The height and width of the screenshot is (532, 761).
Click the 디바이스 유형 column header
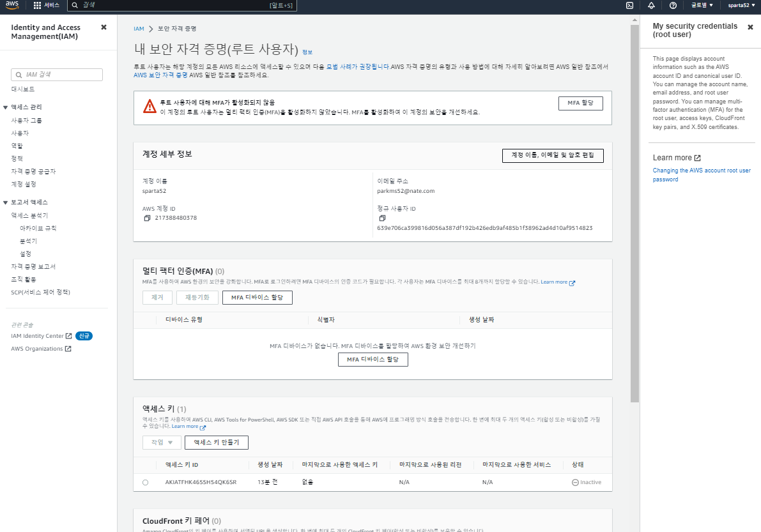[184, 319]
